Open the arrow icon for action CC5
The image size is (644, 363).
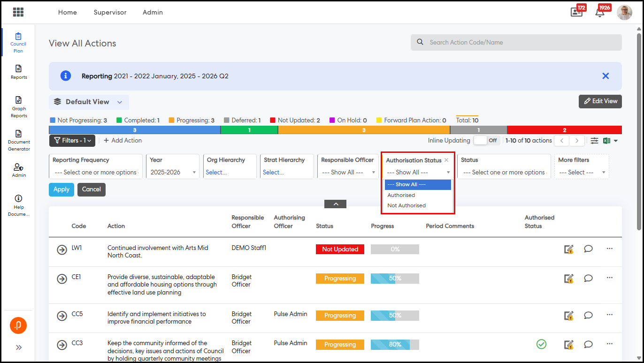(62, 316)
